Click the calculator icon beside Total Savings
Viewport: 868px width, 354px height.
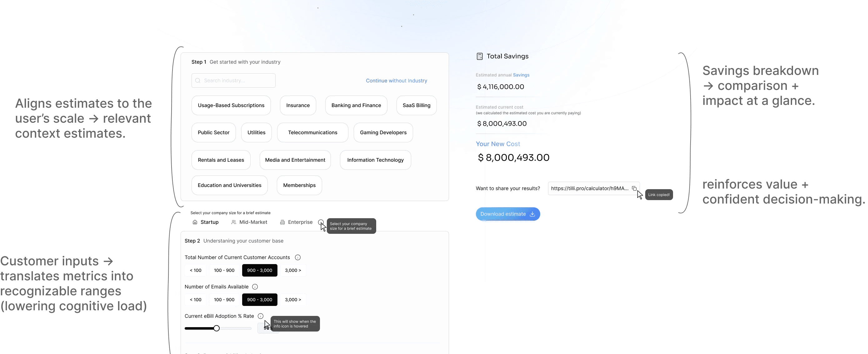(x=480, y=57)
